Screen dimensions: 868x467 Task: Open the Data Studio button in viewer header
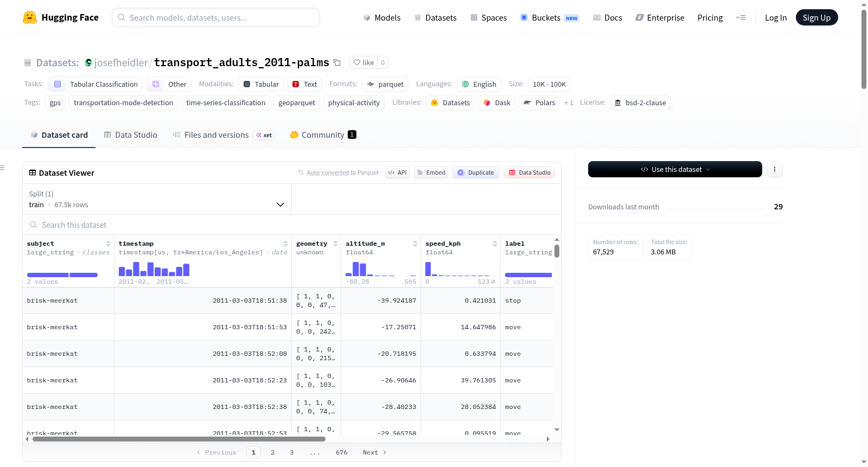529,172
